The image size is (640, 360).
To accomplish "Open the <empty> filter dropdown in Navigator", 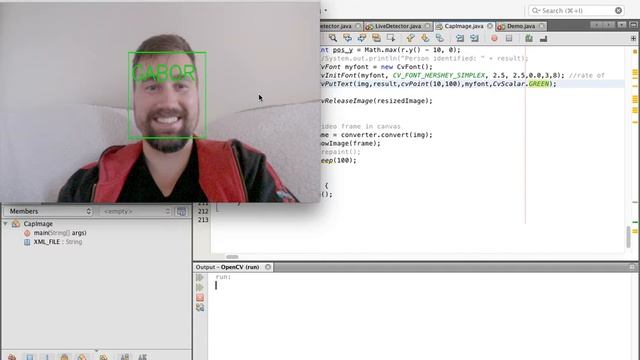I will [136, 211].
